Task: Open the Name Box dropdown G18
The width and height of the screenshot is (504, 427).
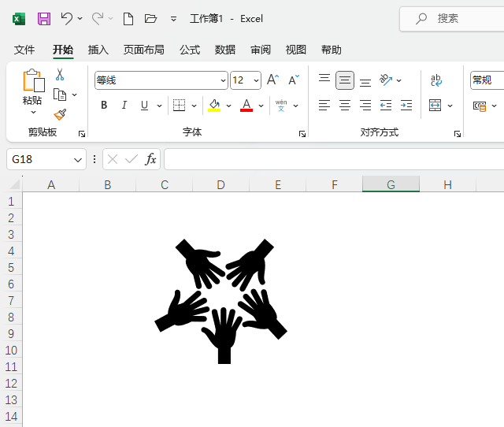Action: pyautogui.click(x=78, y=160)
